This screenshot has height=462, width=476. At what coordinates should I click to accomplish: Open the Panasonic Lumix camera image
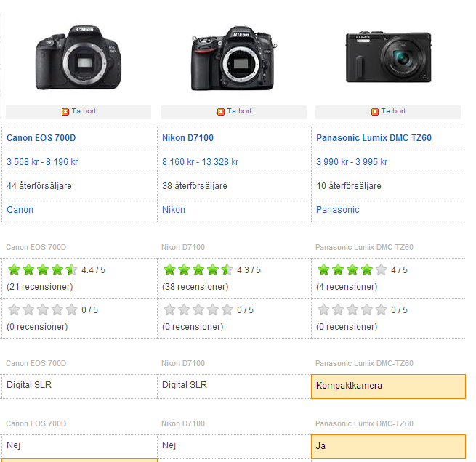click(x=388, y=57)
